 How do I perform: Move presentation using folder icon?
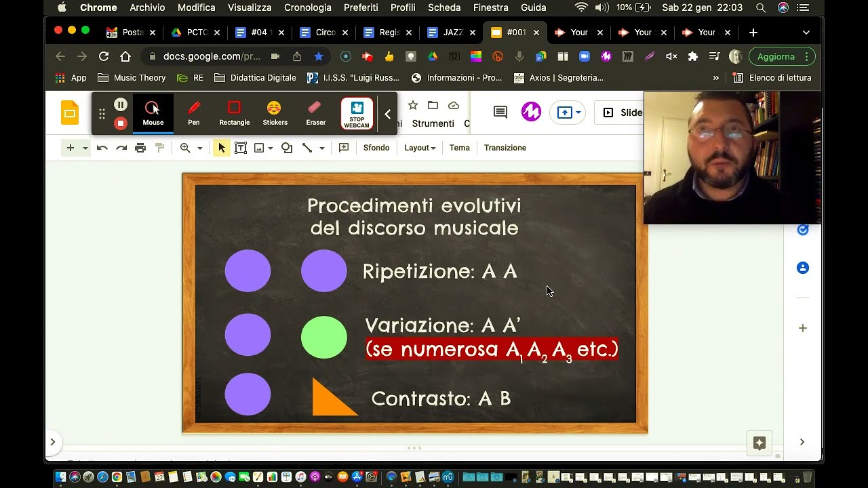click(433, 105)
